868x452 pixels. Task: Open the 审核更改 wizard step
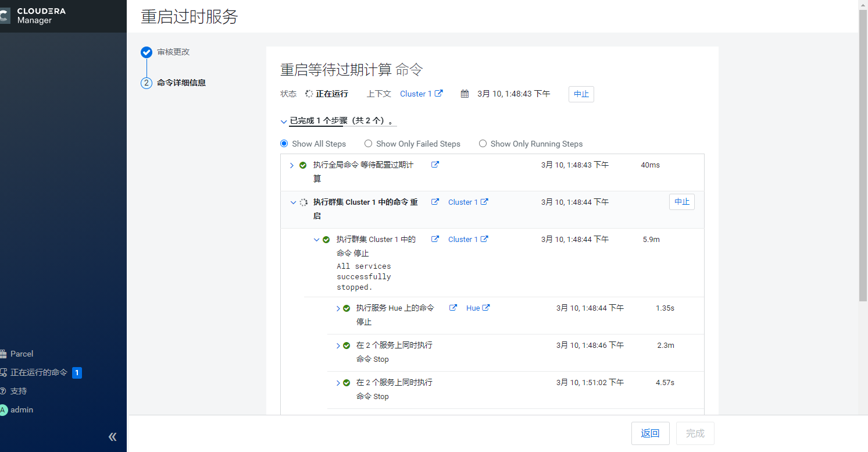(173, 52)
